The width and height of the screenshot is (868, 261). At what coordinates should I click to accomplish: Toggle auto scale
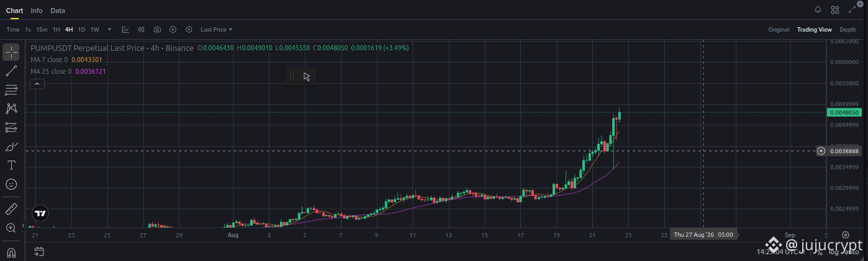click(852, 252)
